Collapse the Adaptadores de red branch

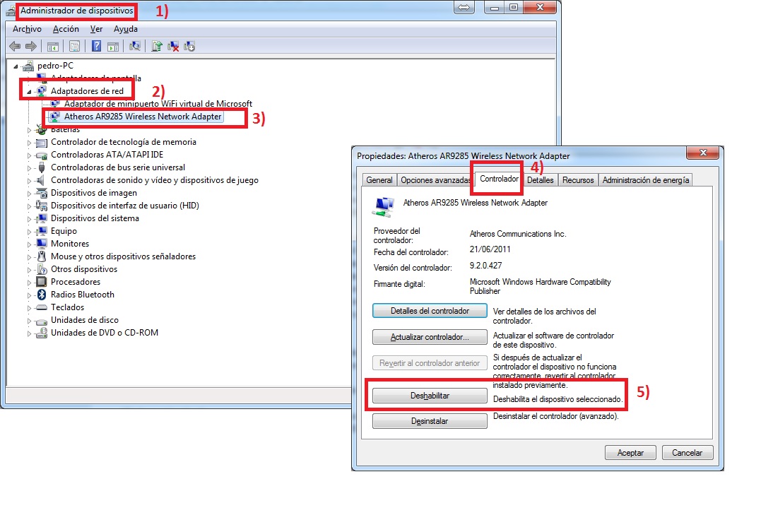[x=29, y=92]
